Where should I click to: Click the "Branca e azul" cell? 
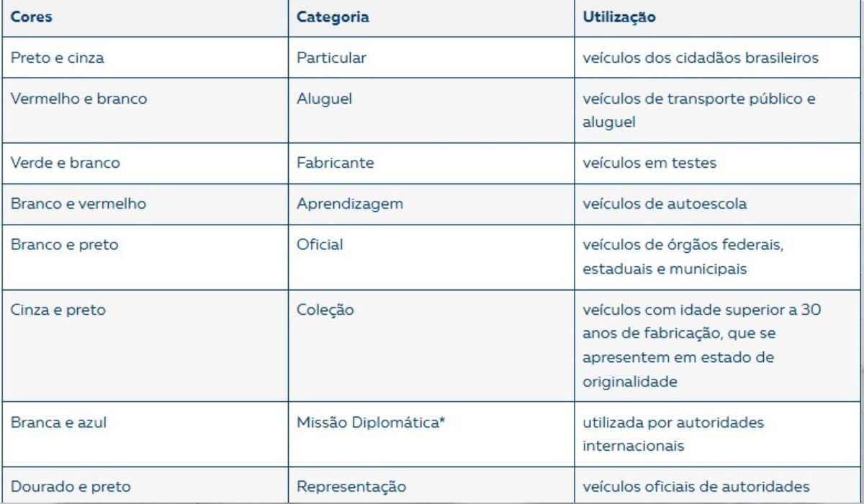58,423
